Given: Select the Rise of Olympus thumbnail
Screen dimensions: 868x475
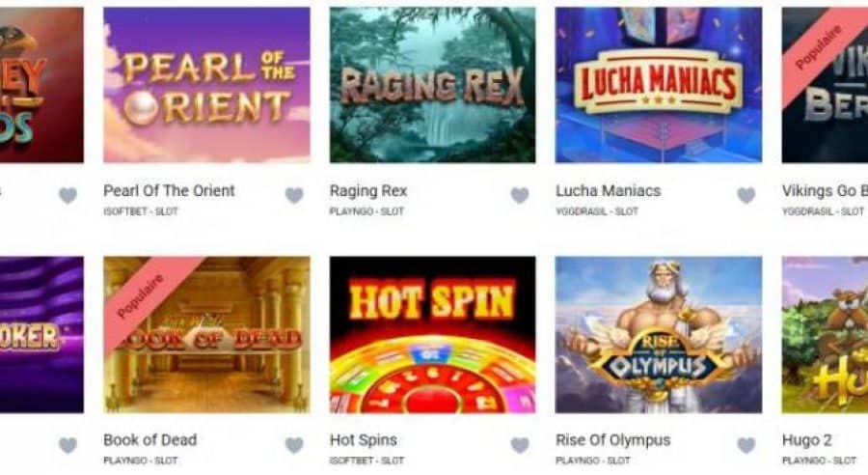Looking at the screenshot, I should 658,335.
